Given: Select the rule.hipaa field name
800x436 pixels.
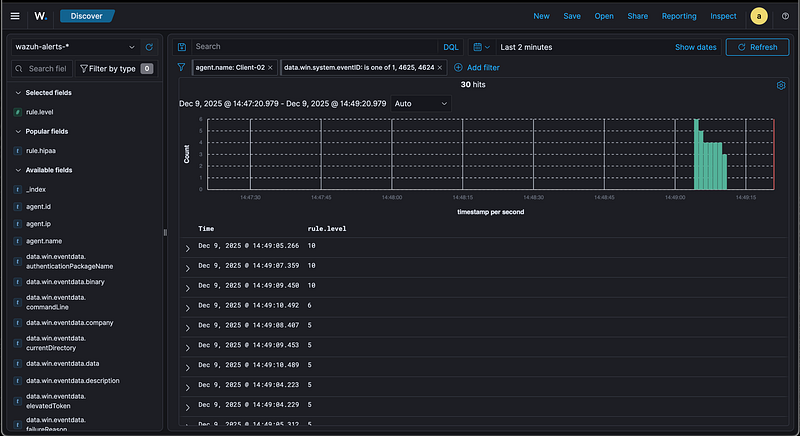Looking at the screenshot, I should point(41,151).
